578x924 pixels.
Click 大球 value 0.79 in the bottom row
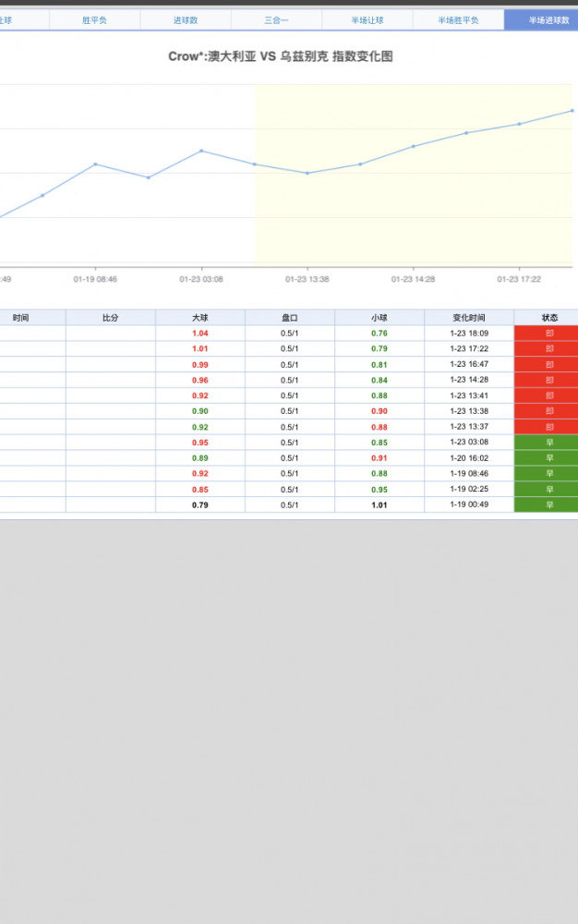click(x=200, y=505)
